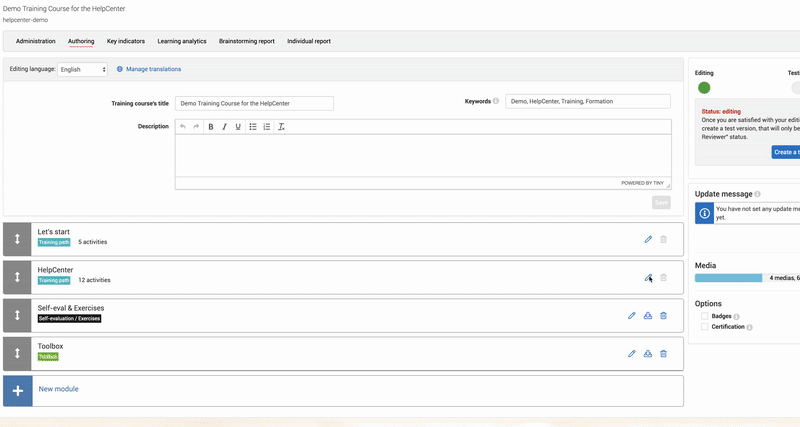Click the tray icon for the Toolbox module

(x=647, y=354)
